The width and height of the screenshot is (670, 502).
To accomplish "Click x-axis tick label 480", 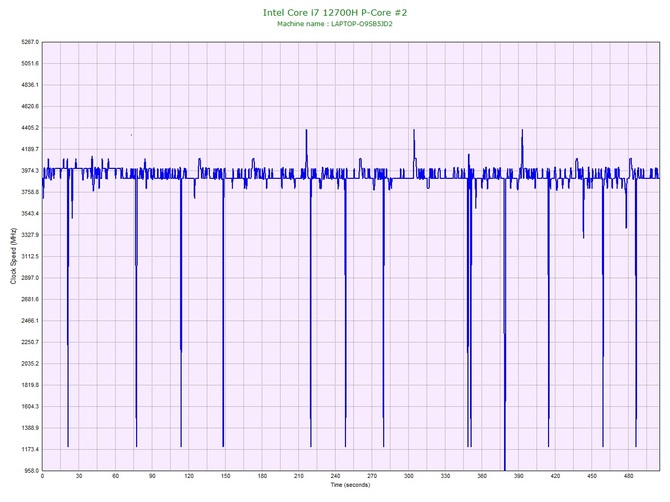I will click(x=629, y=476).
